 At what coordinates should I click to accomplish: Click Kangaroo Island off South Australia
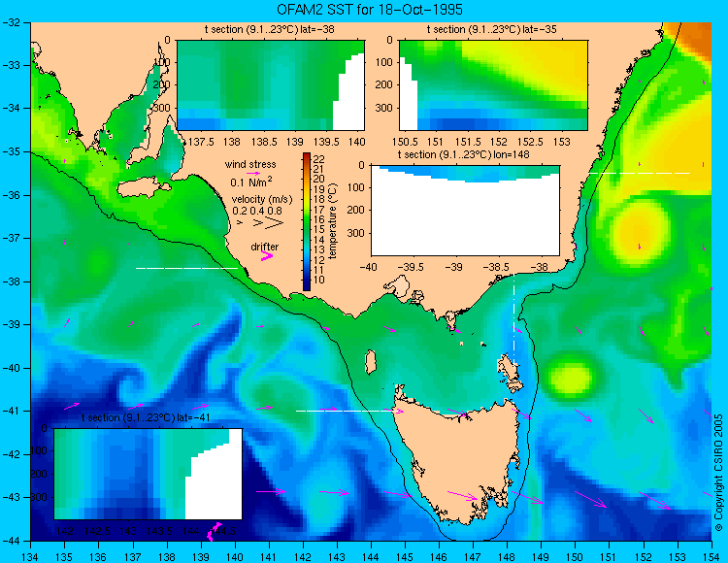coord(143,187)
